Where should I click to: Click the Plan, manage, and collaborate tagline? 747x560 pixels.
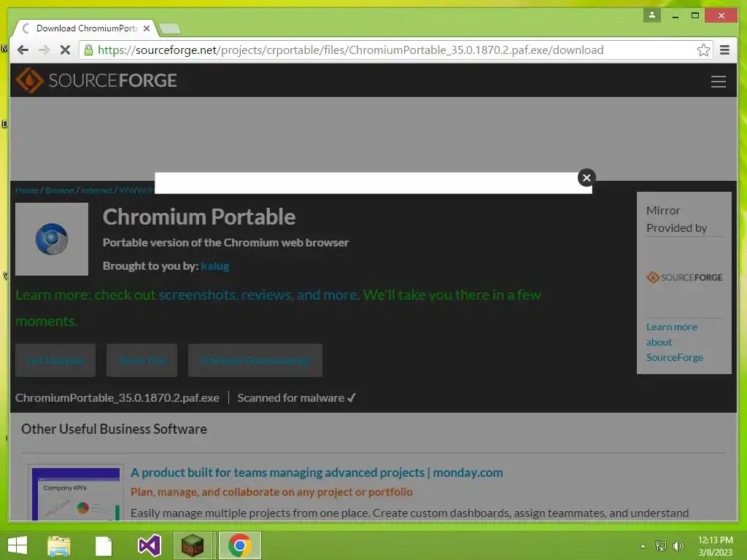[x=271, y=492]
